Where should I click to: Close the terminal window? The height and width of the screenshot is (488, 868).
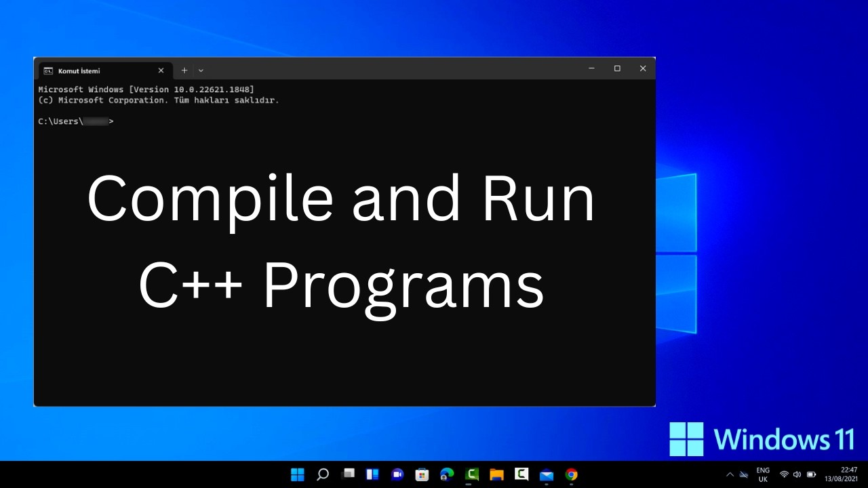643,68
